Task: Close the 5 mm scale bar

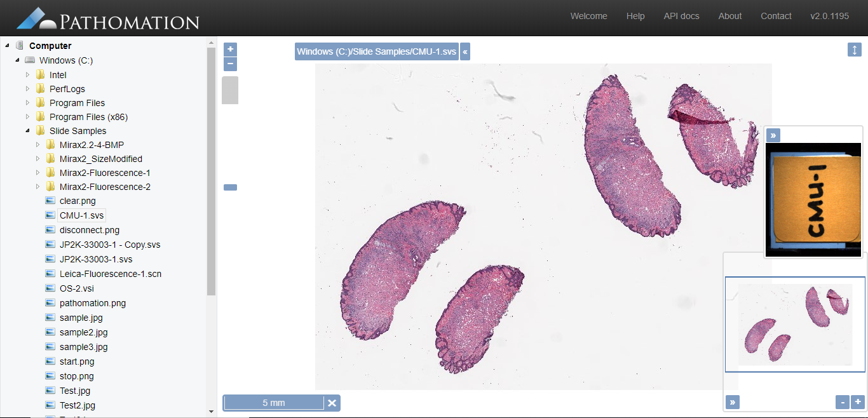Action: tap(332, 403)
